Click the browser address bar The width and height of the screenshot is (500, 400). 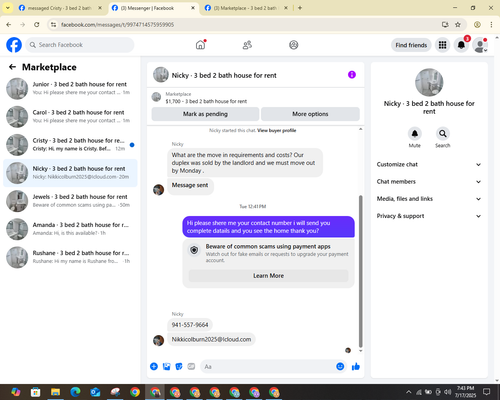coord(247,25)
